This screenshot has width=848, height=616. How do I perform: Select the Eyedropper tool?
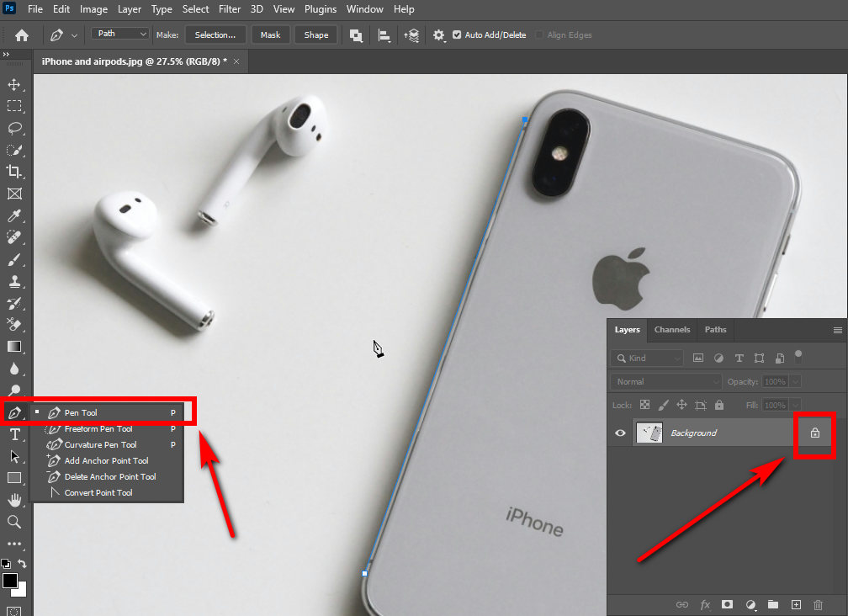click(x=14, y=216)
